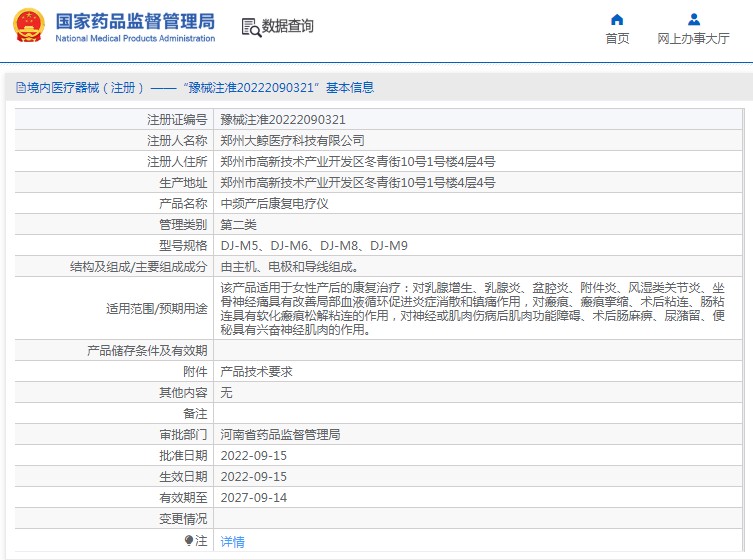The height and width of the screenshot is (560, 753).
Task: Click National Medical Products Administration subtitle
Action: click(135, 38)
